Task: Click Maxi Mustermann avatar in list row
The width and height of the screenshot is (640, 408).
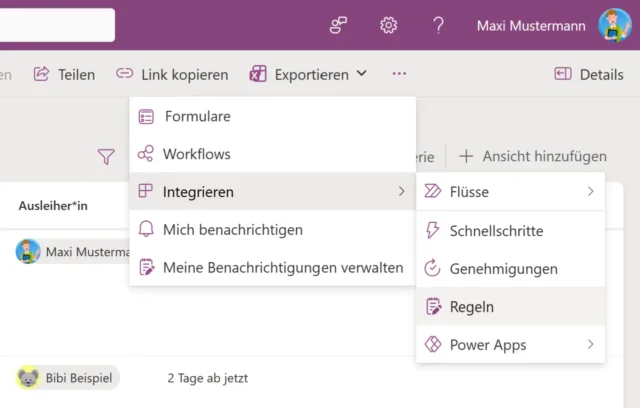Action: tap(28, 251)
